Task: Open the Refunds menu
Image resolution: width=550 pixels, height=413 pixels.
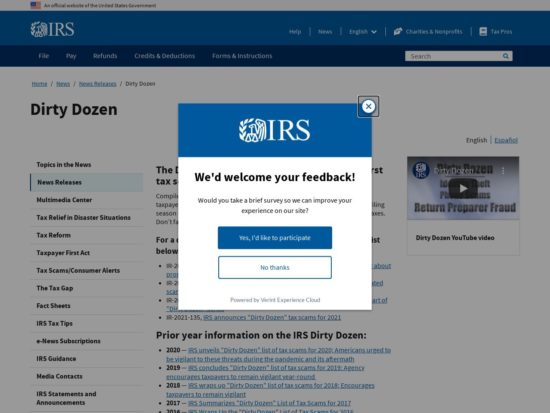Action: 105,56
